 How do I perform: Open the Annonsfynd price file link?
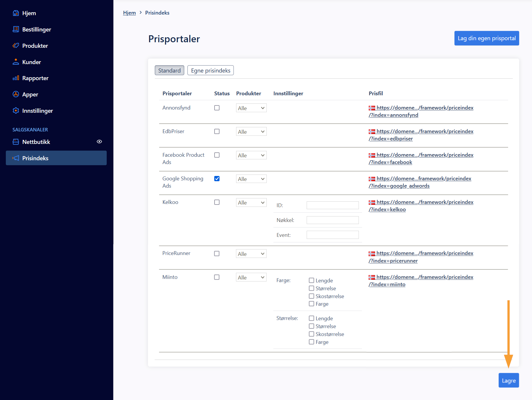pos(421,111)
